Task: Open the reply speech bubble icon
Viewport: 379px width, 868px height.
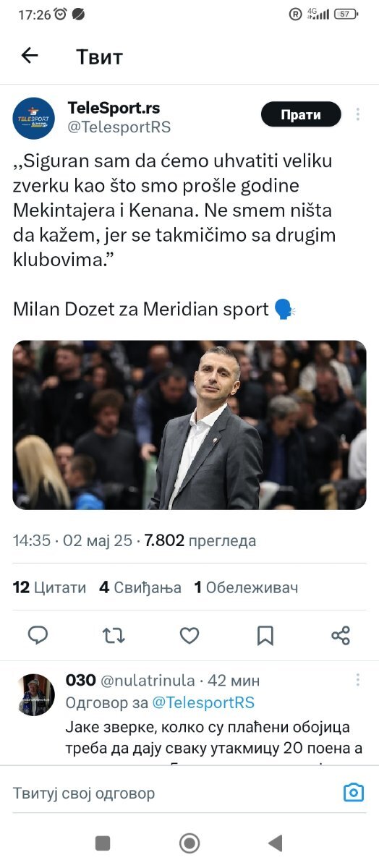Action: 38,635
